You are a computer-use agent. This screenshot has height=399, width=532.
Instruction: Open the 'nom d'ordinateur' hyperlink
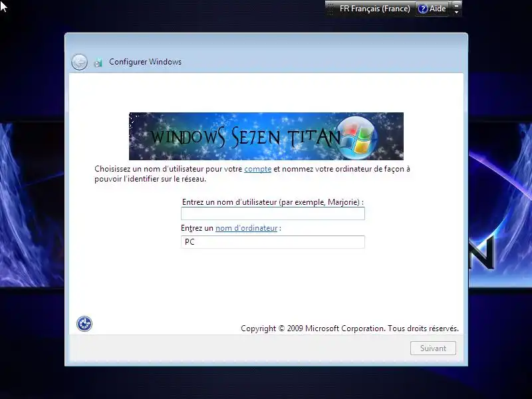tap(246, 228)
